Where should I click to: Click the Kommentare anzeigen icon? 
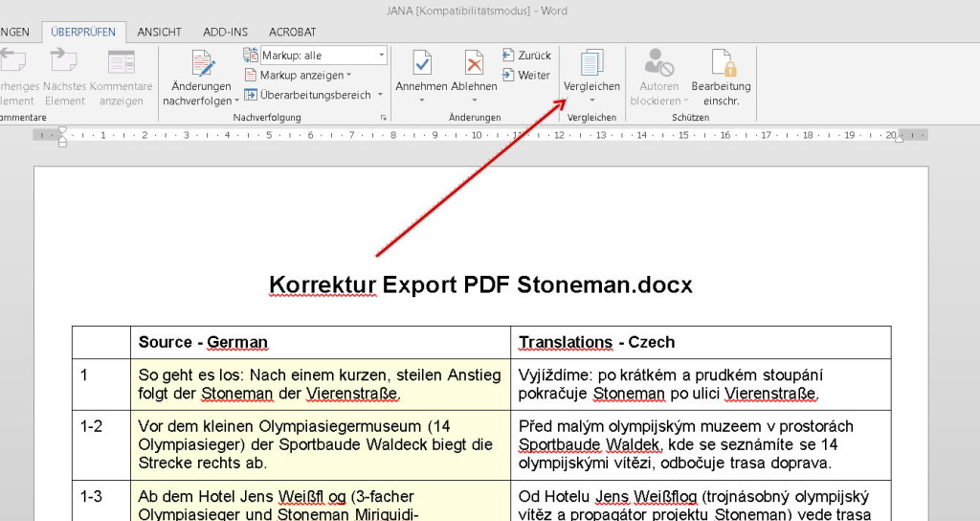(x=122, y=62)
